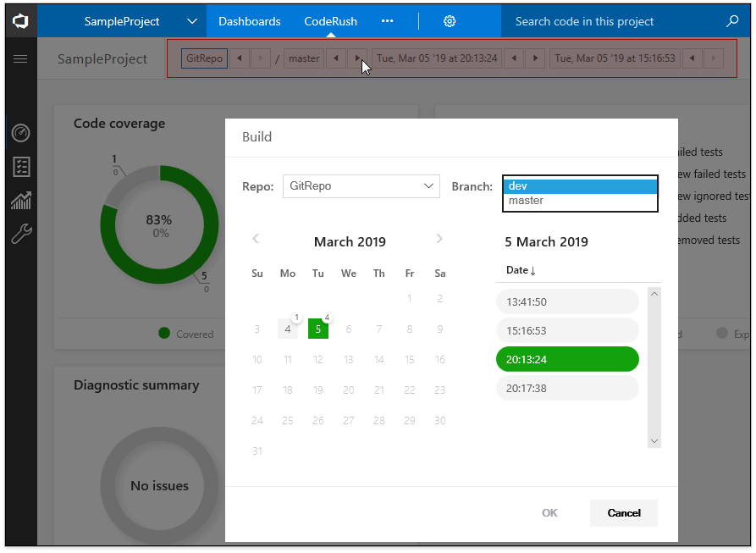Go to next month in calendar
This screenshot has height=553, width=756.
439,240
